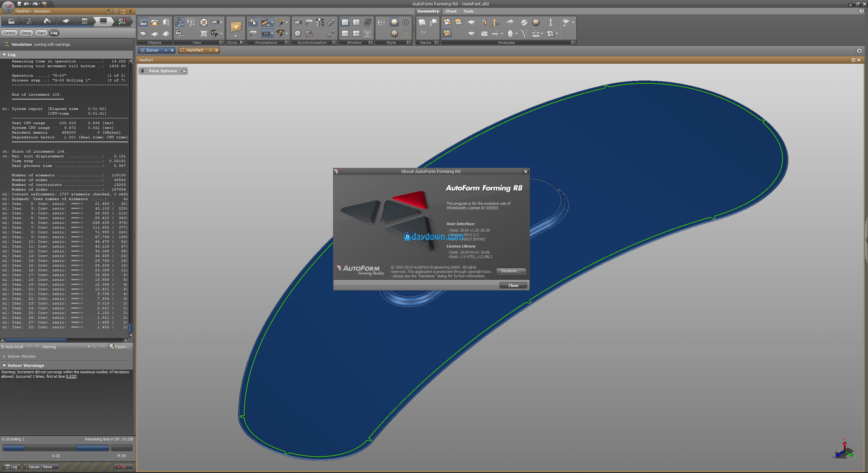The width and height of the screenshot is (868, 473).
Task: Fit view with the zoom-to-extents cube icon
Action: 204,22
